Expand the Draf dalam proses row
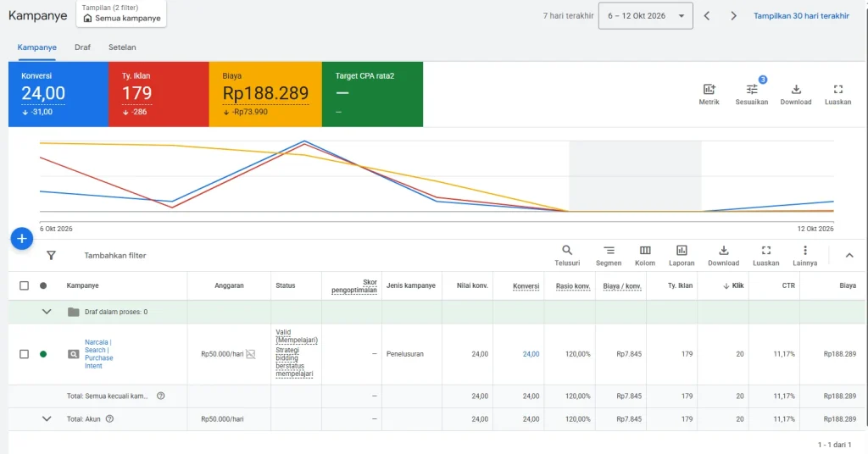 pyautogui.click(x=47, y=312)
